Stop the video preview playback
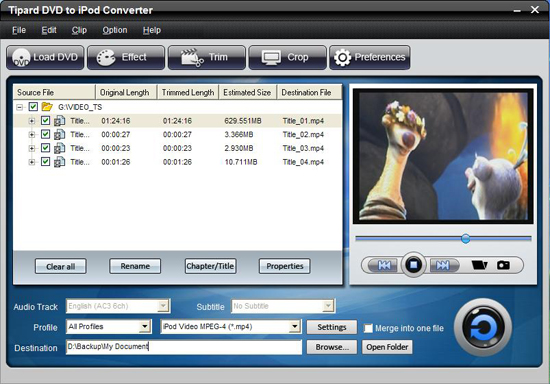Screen dimensions: 550x384 (x=414, y=264)
